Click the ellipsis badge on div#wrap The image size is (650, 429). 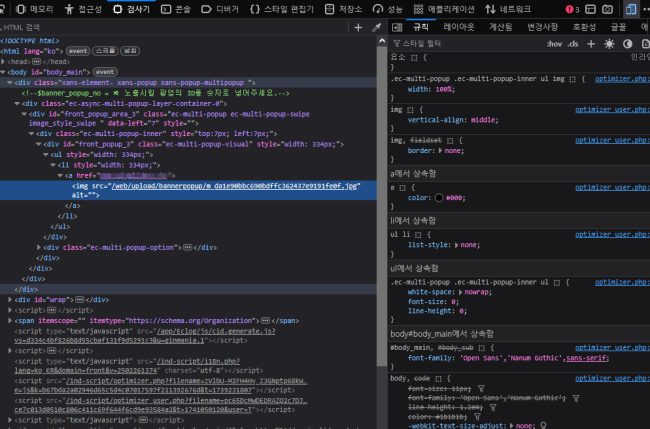[80, 300]
